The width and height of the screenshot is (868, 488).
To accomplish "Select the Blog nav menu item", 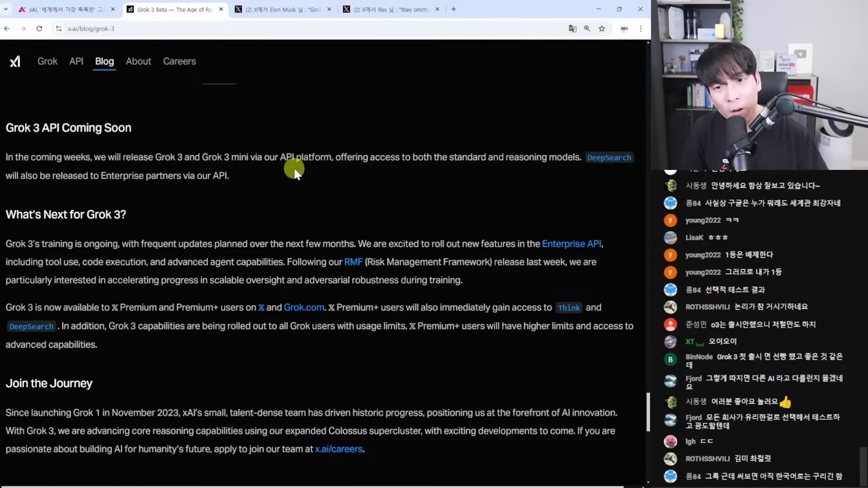I will (104, 61).
